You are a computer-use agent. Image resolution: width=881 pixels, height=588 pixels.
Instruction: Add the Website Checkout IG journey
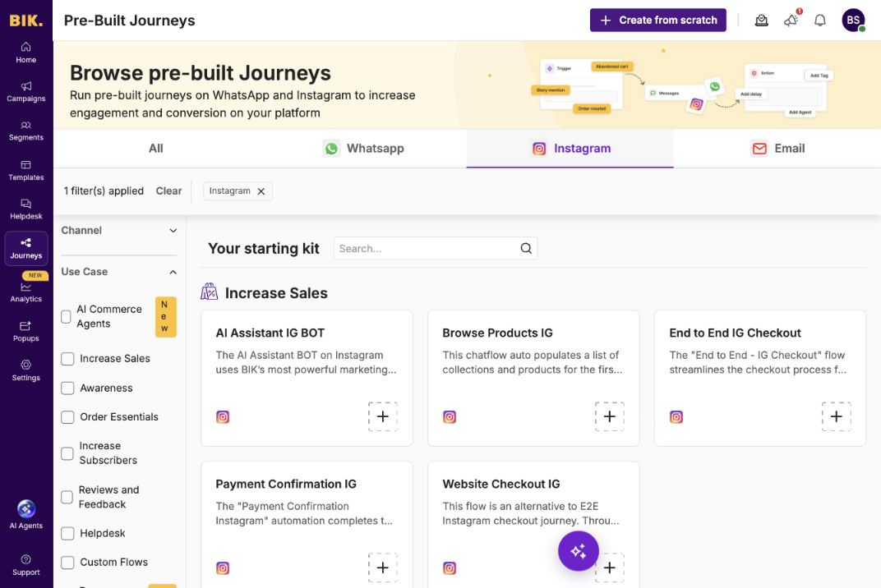pos(609,567)
